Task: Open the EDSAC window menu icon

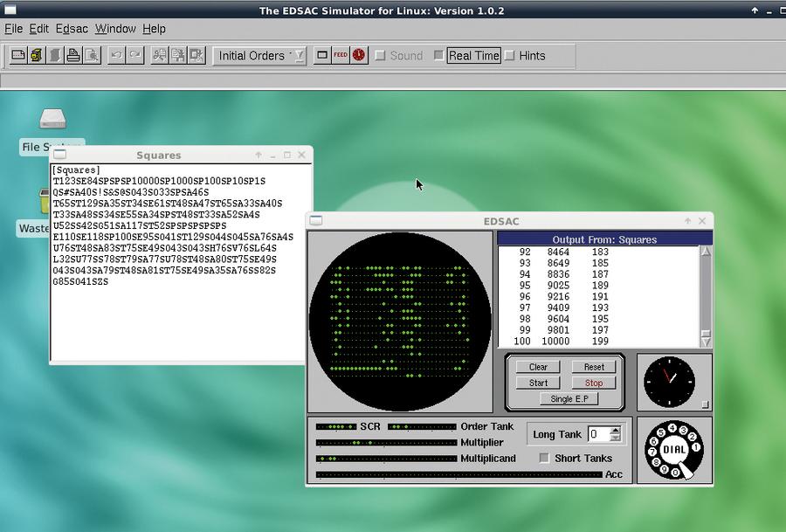Action: point(316,221)
